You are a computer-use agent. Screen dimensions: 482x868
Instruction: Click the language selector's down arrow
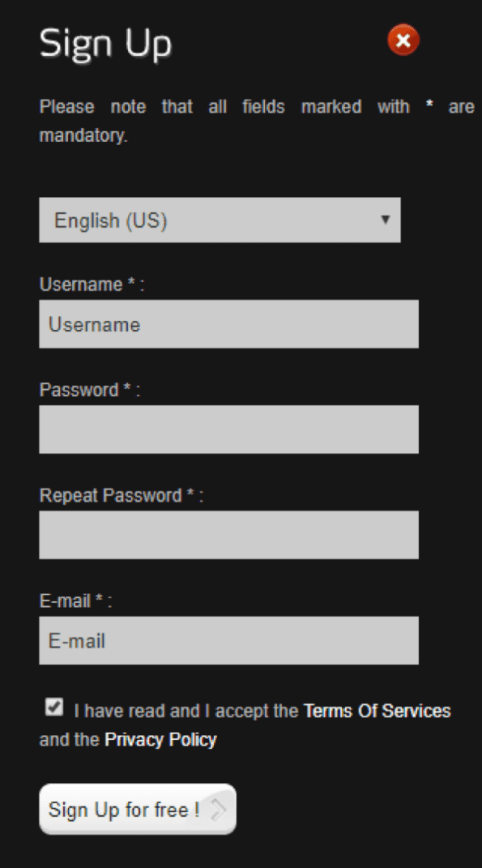click(385, 219)
